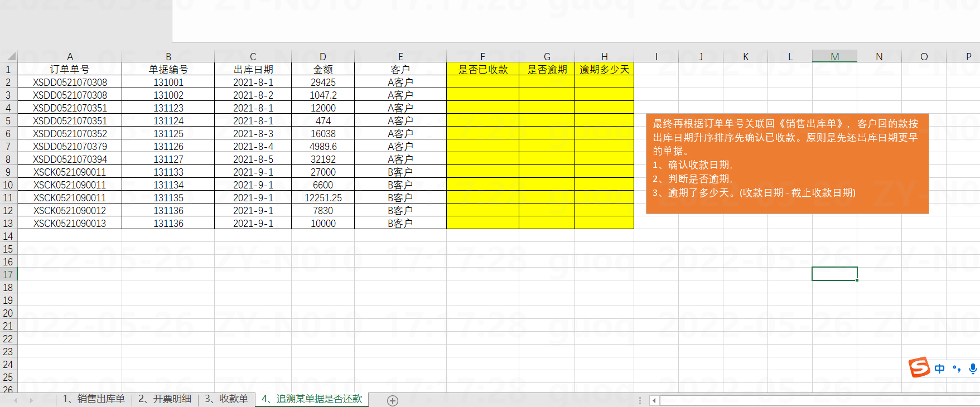
Task: Click amount cell 16038
Action: [x=323, y=133]
